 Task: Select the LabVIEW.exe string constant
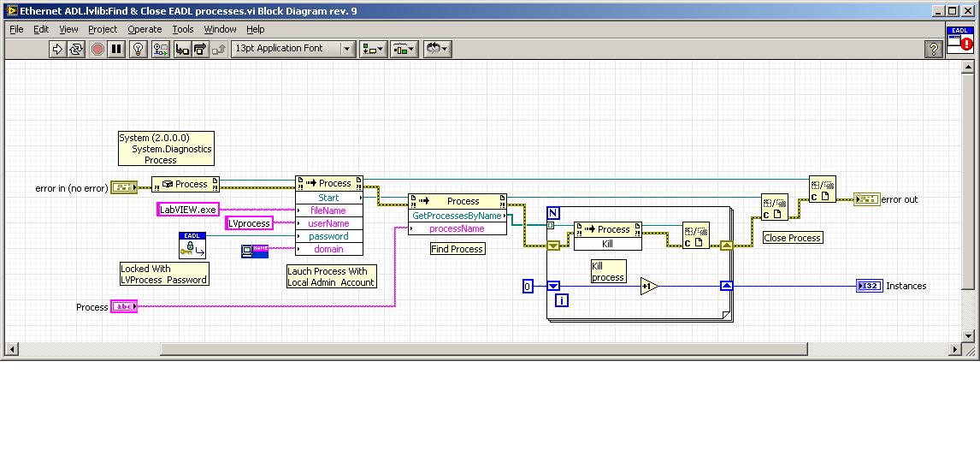click(x=188, y=210)
